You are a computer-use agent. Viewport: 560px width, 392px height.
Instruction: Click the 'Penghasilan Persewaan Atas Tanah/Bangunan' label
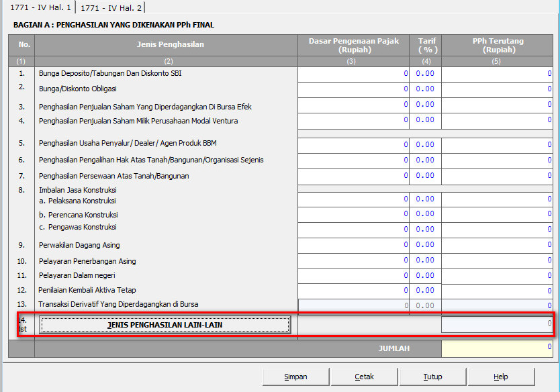tap(114, 176)
